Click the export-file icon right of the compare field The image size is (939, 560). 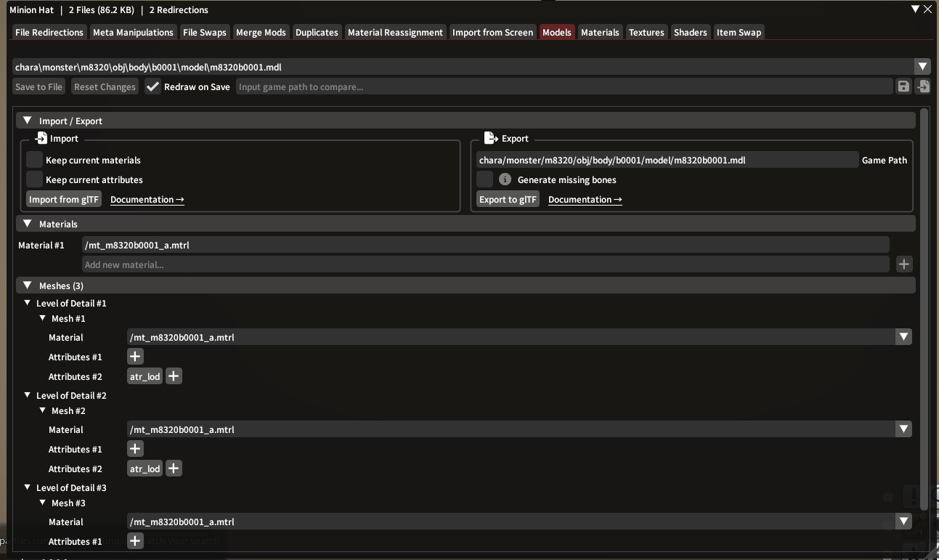922,86
